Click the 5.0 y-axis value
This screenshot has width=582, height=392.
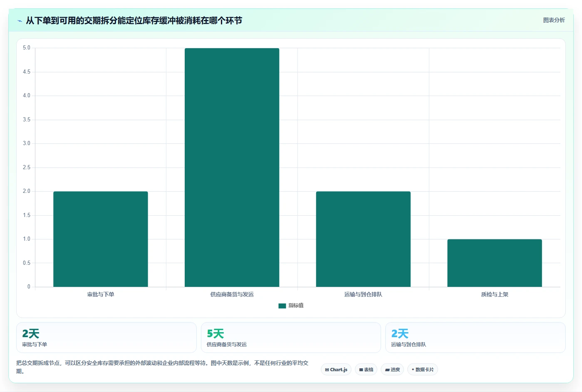click(27, 48)
